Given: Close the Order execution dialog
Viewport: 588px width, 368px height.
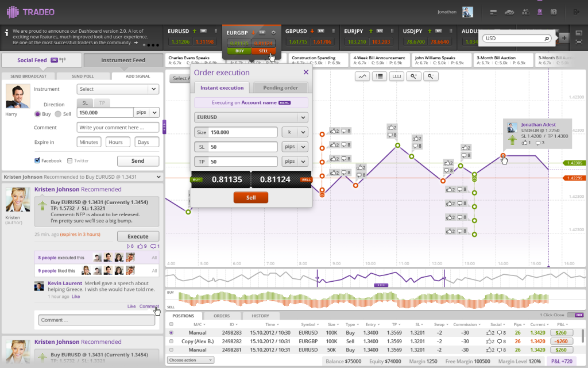Looking at the screenshot, I should (305, 72).
